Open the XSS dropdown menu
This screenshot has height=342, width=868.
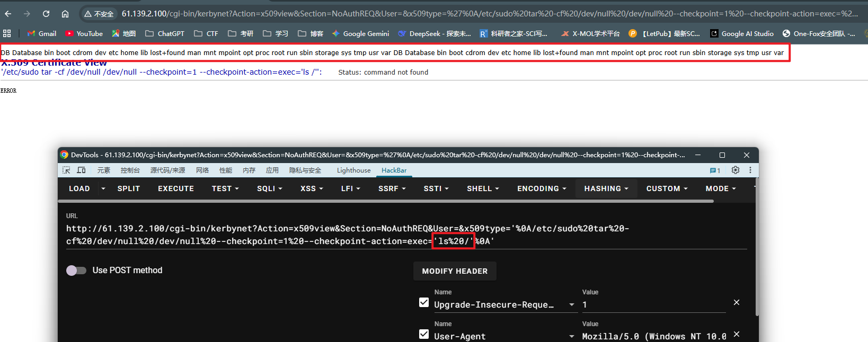coord(312,188)
